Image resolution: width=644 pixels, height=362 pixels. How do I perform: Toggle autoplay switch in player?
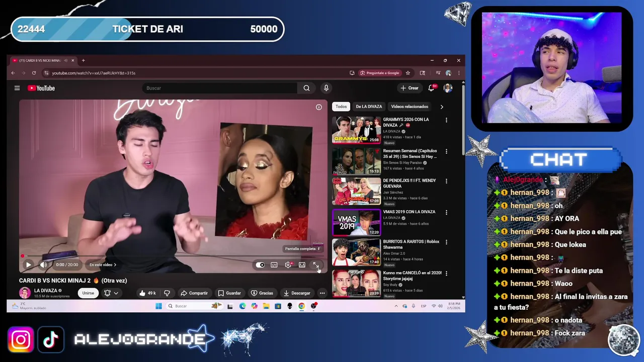pos(260,265)
